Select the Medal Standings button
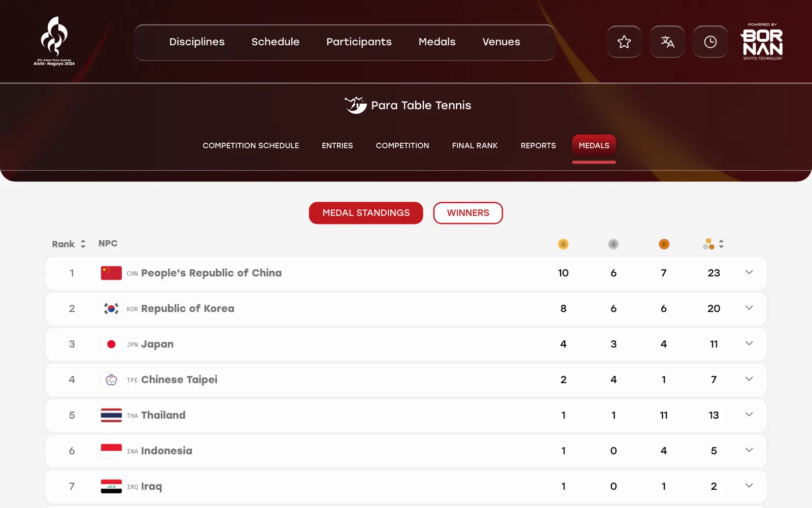Screen dimensions: 812x508 click(366, 213)
